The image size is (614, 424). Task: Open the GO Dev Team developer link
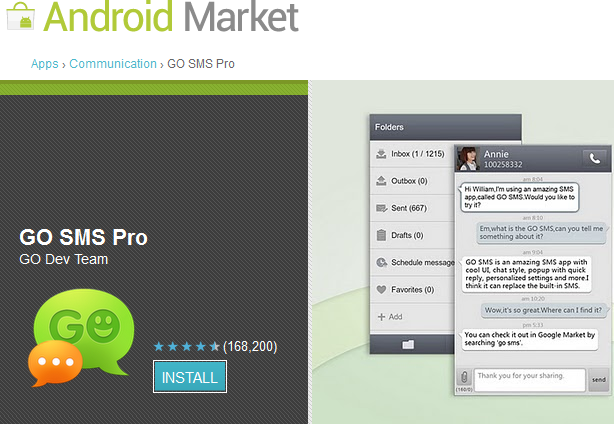pyautogui.click(x=63, y=259)
